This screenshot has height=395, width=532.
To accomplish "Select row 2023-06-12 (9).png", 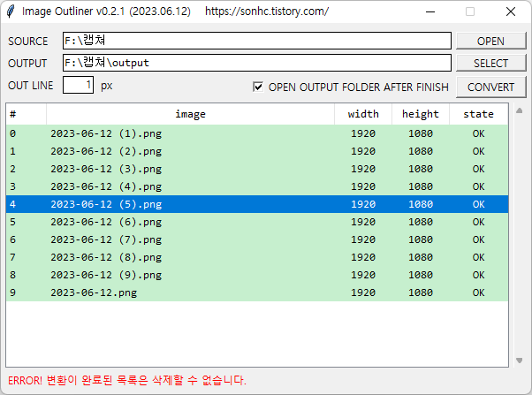I will point(257,275).
